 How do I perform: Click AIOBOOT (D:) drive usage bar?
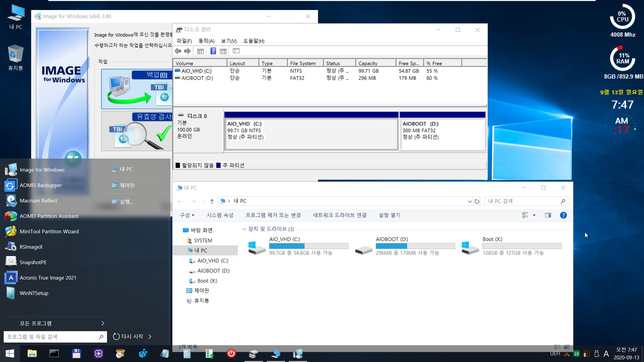click(415, 246)
